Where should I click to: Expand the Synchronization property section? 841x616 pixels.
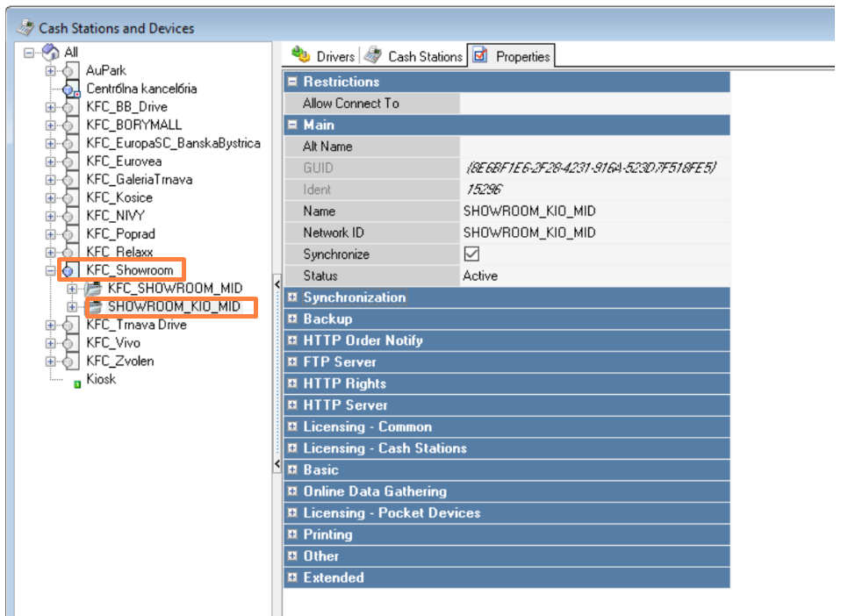(x=292, y=297)
